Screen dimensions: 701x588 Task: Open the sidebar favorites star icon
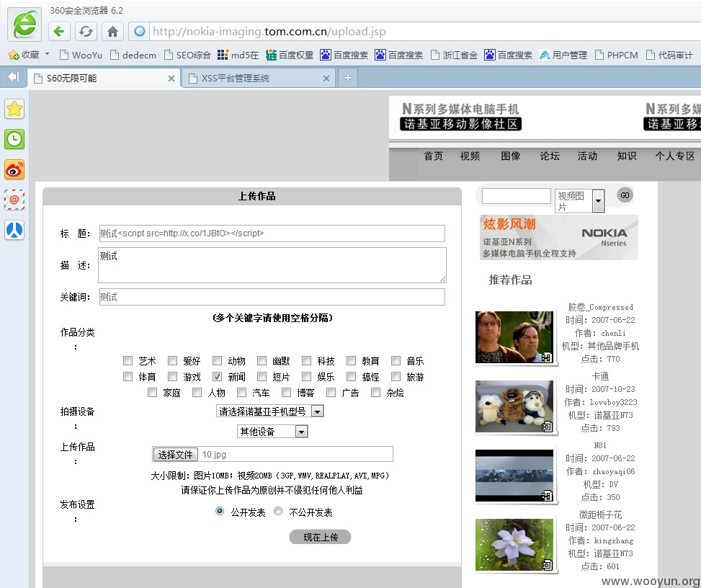point(14,109)
